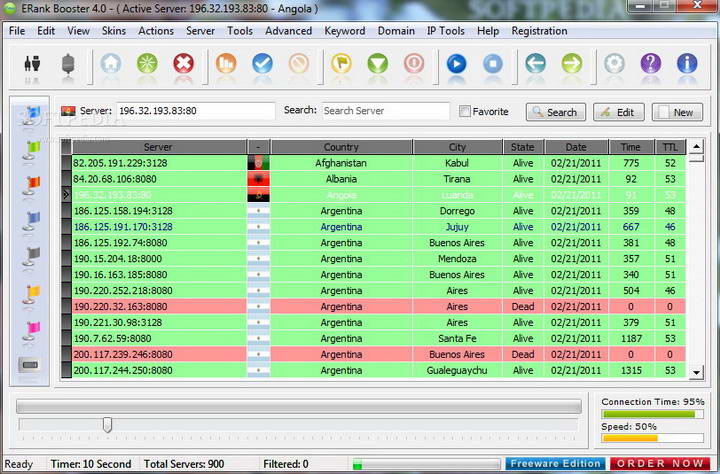Viewport: 720px width, 474px height.
Task: Click the yellow flag icon in toolbar
Action: pos(341,63)
